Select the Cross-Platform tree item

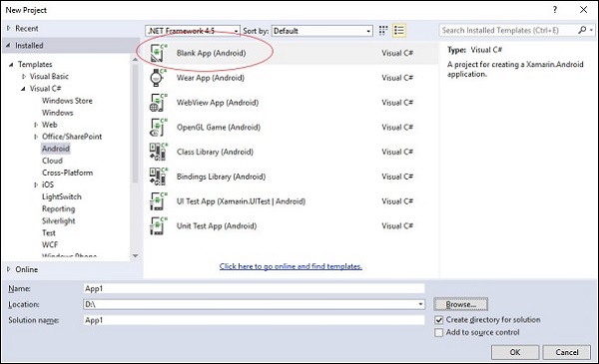67,173
